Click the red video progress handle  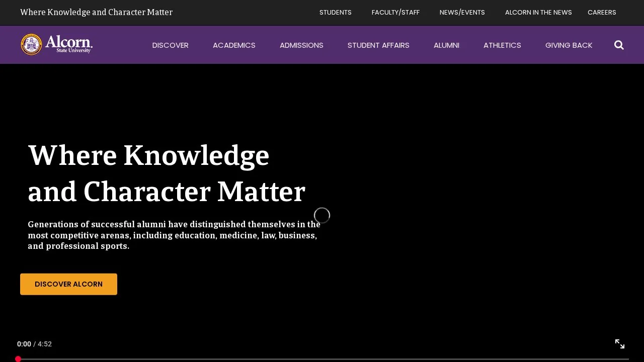pyautogui.click(x=18, y=359)
